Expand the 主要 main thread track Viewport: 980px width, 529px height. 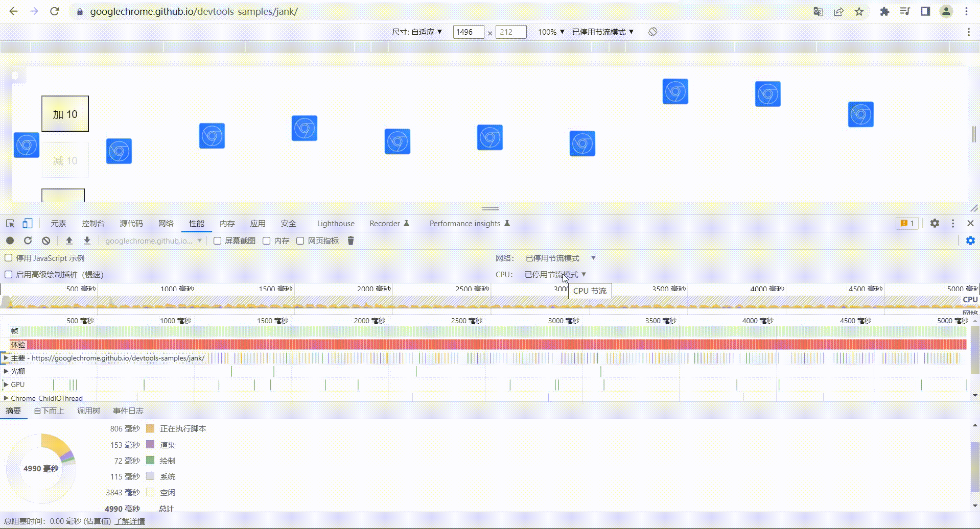coord(6,358)
